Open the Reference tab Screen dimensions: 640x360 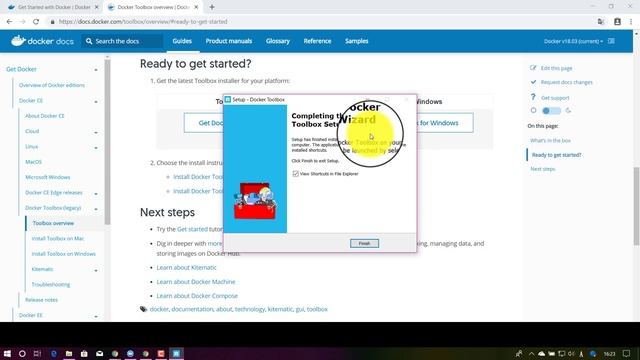[317, 41]
